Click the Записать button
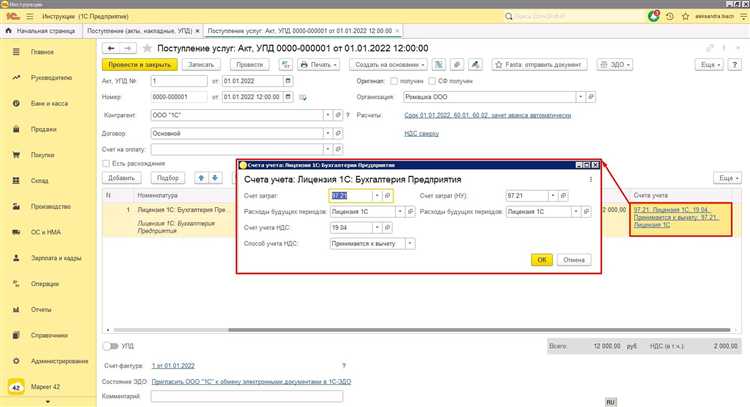Image resolution: width=750 pixels, height=407 pixels. (201, 65)
